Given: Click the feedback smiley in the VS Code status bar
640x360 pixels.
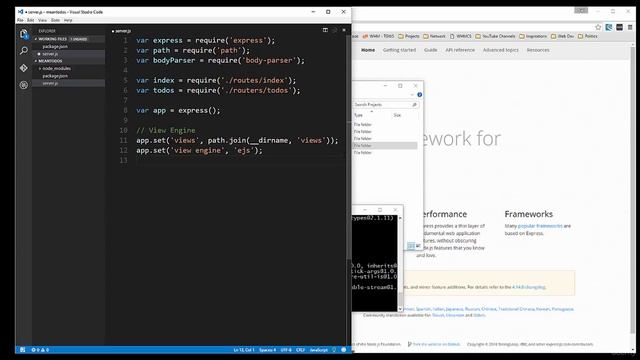Looking at the screenshot, I should click(x=344, y=350).
